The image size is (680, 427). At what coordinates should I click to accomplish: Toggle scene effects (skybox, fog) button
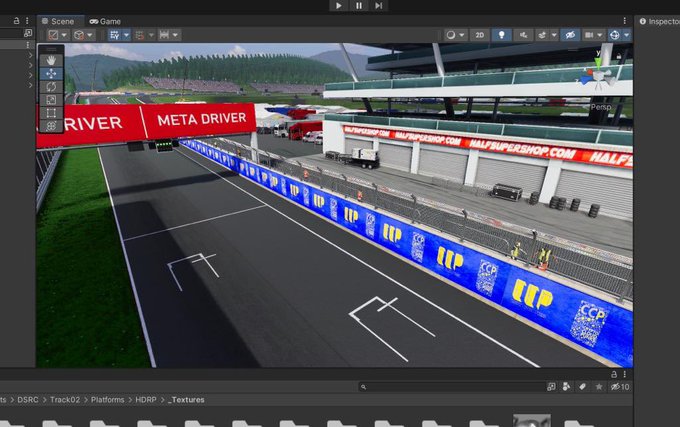pos(543,35)
